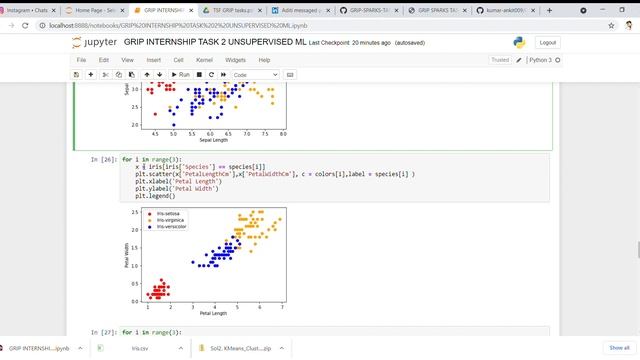640x360 pixels.
Task: Switch to the Home Page tab
Action: (x=95, y=10)
